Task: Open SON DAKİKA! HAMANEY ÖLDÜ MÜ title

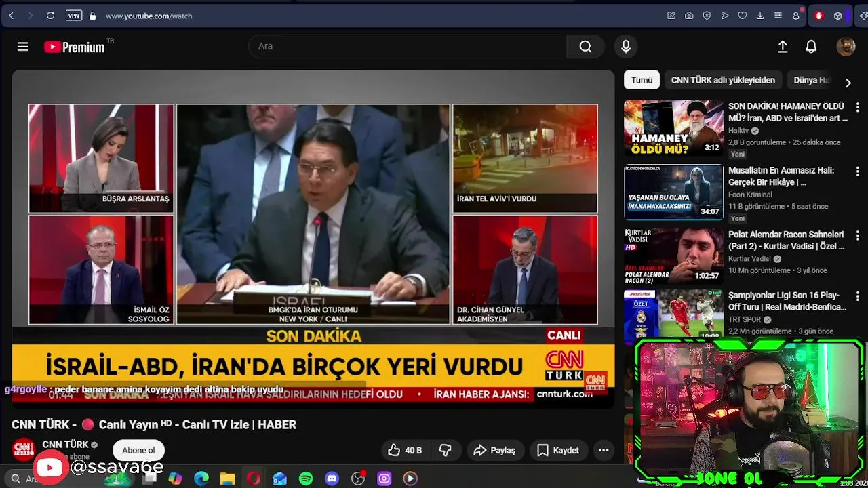Action: click(x=788, y=112)
